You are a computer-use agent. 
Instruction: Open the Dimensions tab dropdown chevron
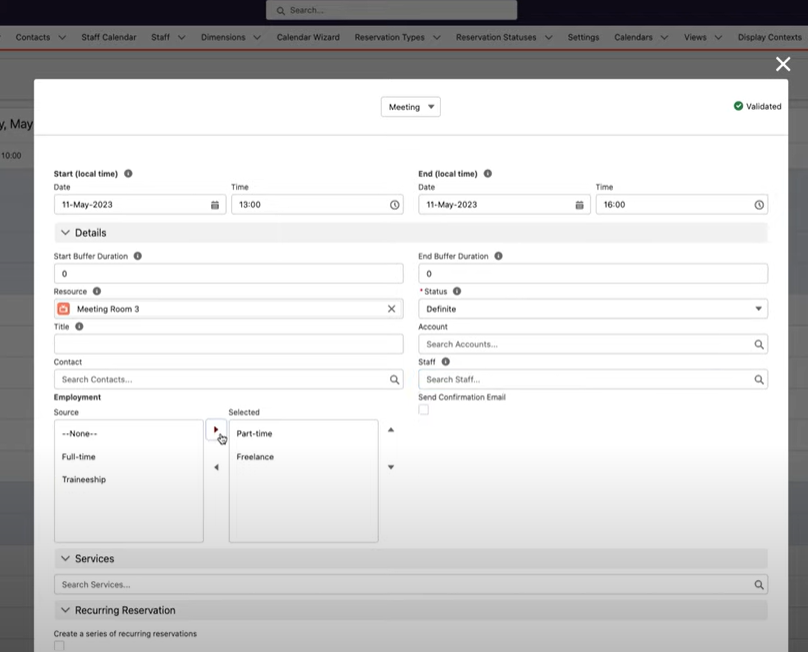257,37
